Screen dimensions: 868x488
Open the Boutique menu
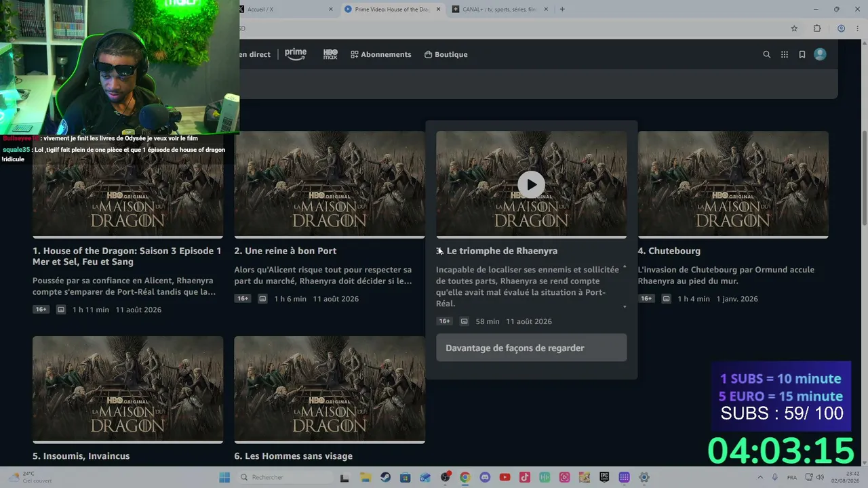446,54
